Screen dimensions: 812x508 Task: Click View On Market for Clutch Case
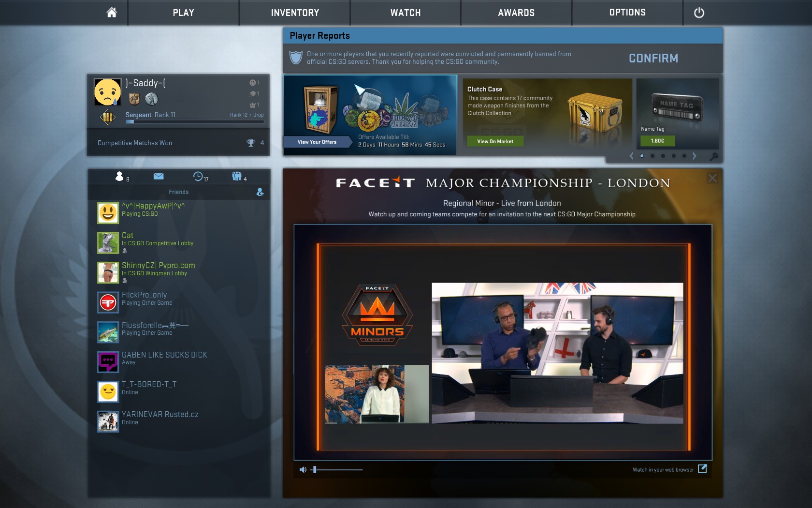495,141
